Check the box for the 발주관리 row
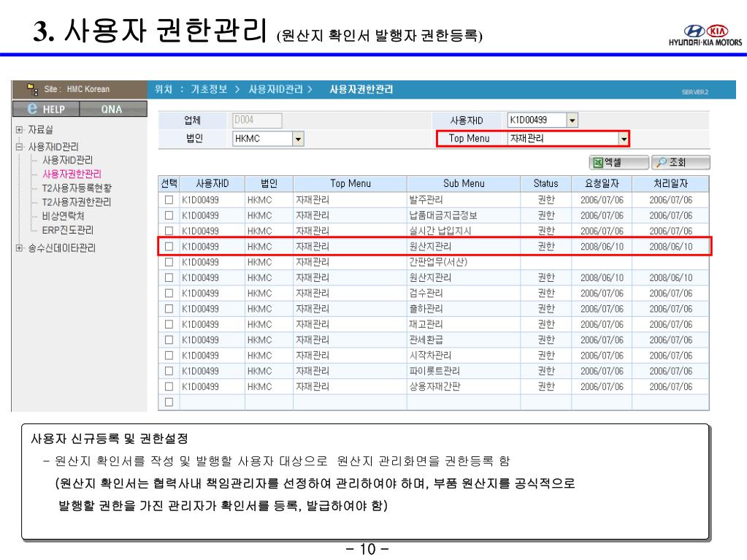Image resolution: width=747 pixels, height=560 pixels. pyautogui.click(x=169, y=200)
